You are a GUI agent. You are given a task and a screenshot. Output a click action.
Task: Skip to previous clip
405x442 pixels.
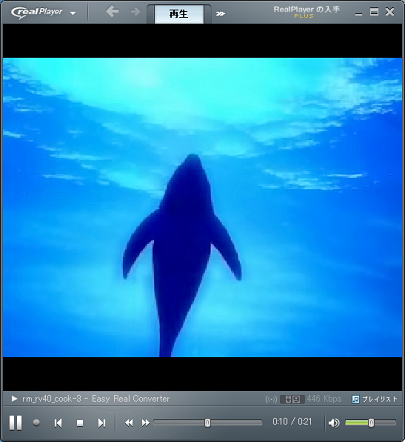click(58, 423)
